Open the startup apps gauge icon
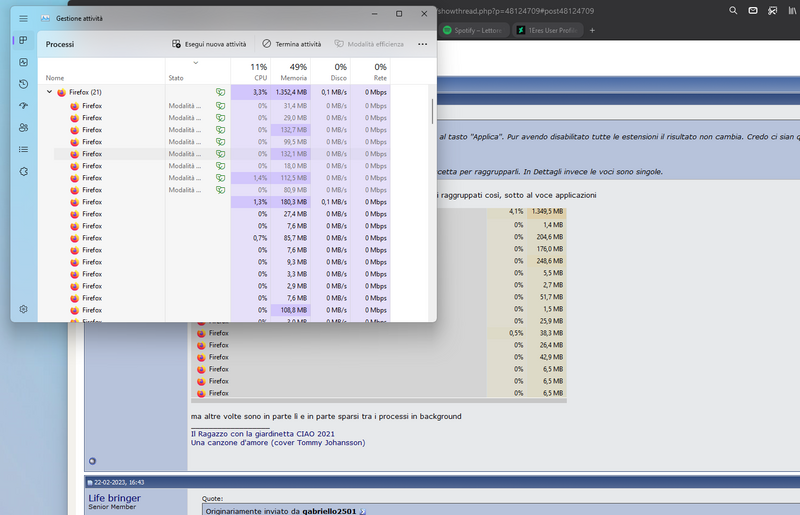800x515 pixels. (x=23, y=106)
